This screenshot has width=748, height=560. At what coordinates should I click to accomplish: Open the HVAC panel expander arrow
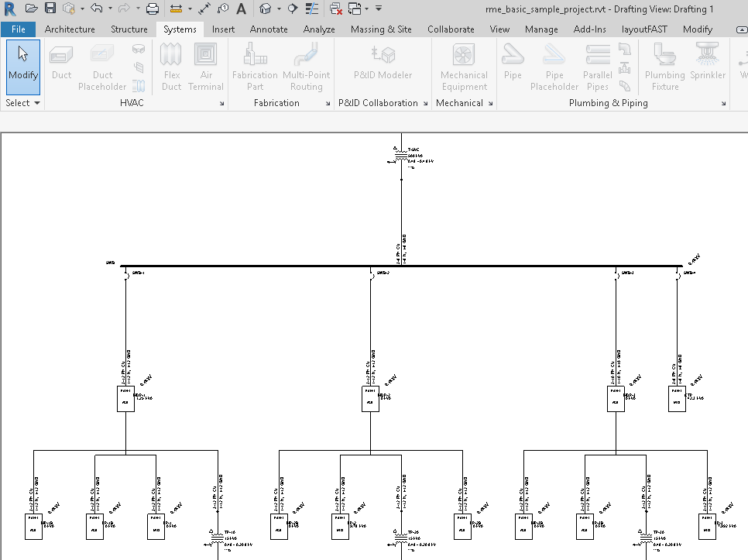222,102
